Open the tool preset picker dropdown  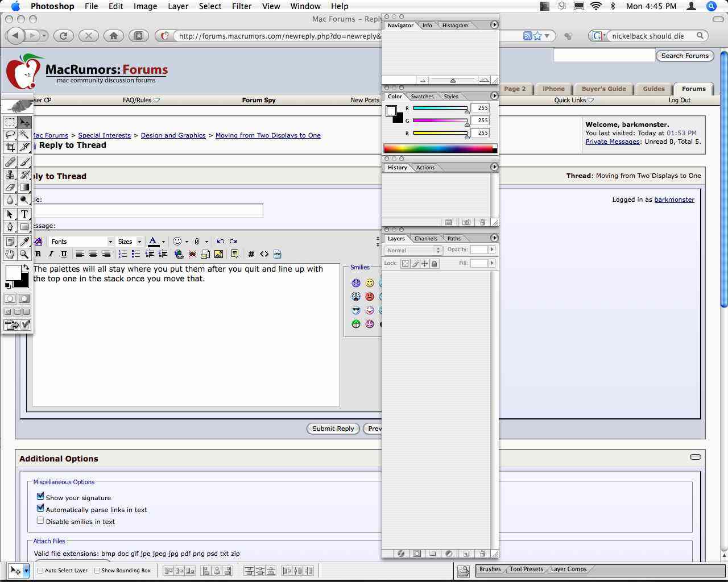[x=26, y=571]
